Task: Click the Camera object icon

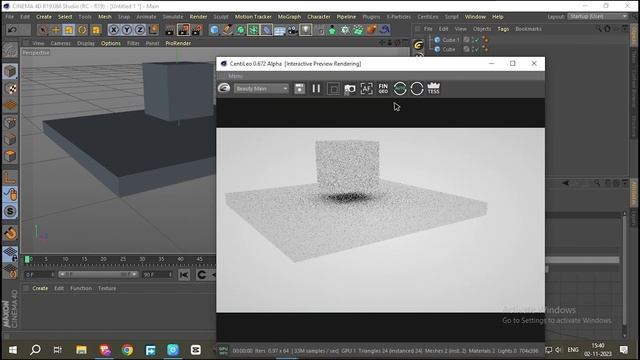Action: tap(293, 30)
